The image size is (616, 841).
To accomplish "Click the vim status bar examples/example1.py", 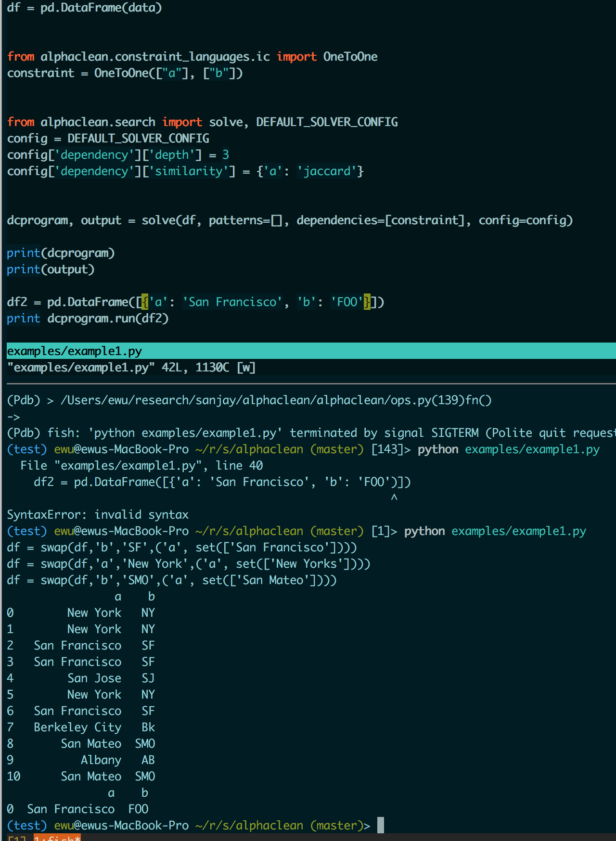I will [x=311, y=351].
